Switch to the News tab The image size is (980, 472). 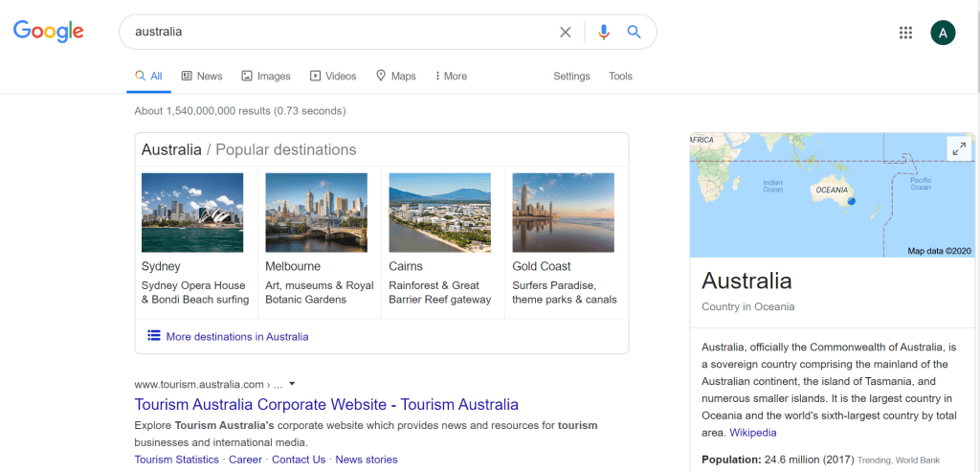[202, 77]
